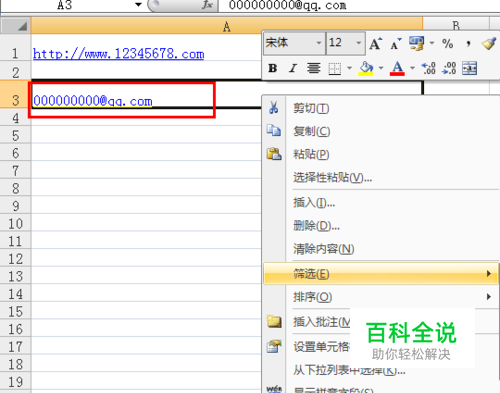Click the insert function fx button
The height and width of the screenshot is (393, 500).
click(207, 5)
